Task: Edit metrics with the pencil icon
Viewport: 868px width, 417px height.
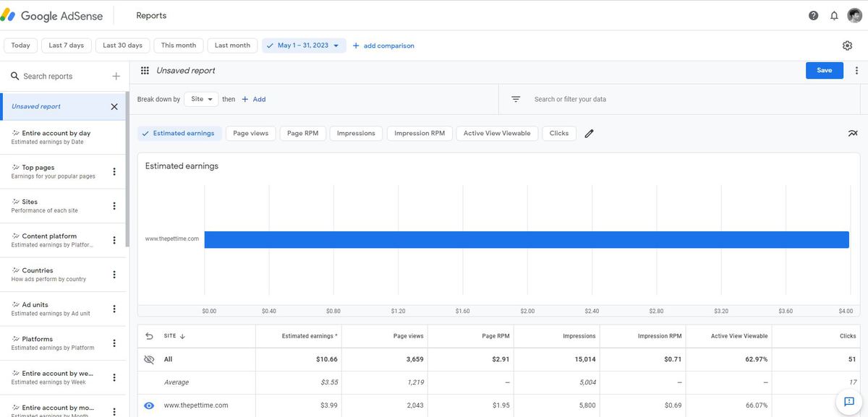Action: pyautogui.click(x=589, y=133)
